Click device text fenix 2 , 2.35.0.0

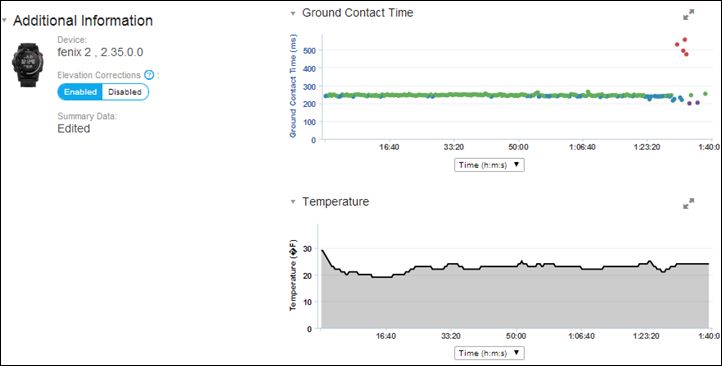[100, 52]
